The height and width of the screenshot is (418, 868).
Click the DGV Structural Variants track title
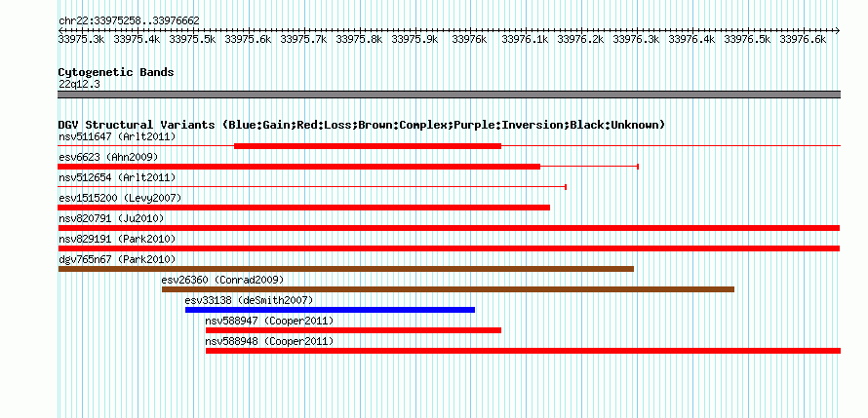(362, 125)
